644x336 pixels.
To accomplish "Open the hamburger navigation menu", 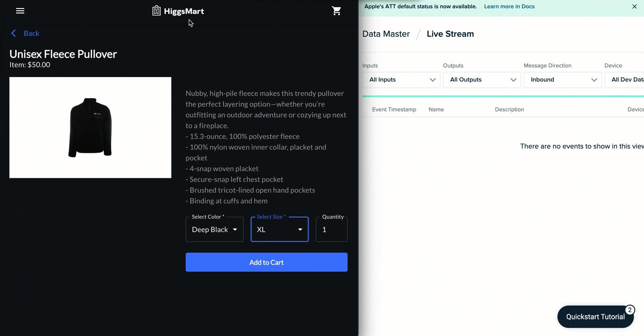I will coord(20,11).
